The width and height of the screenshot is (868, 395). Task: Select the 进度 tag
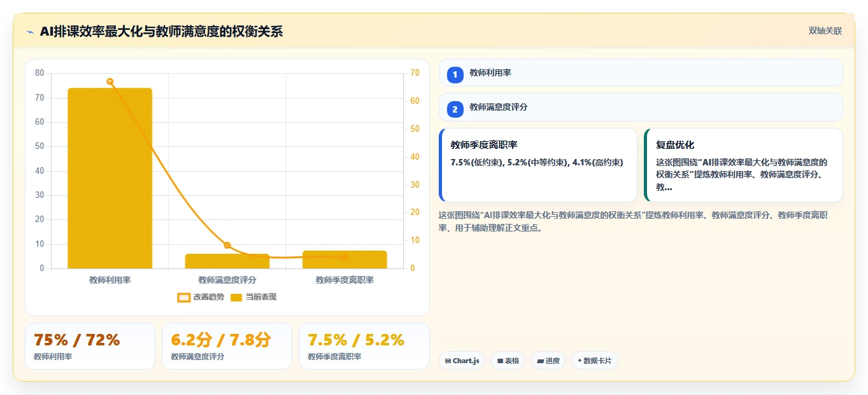click(x=548, y=361)
